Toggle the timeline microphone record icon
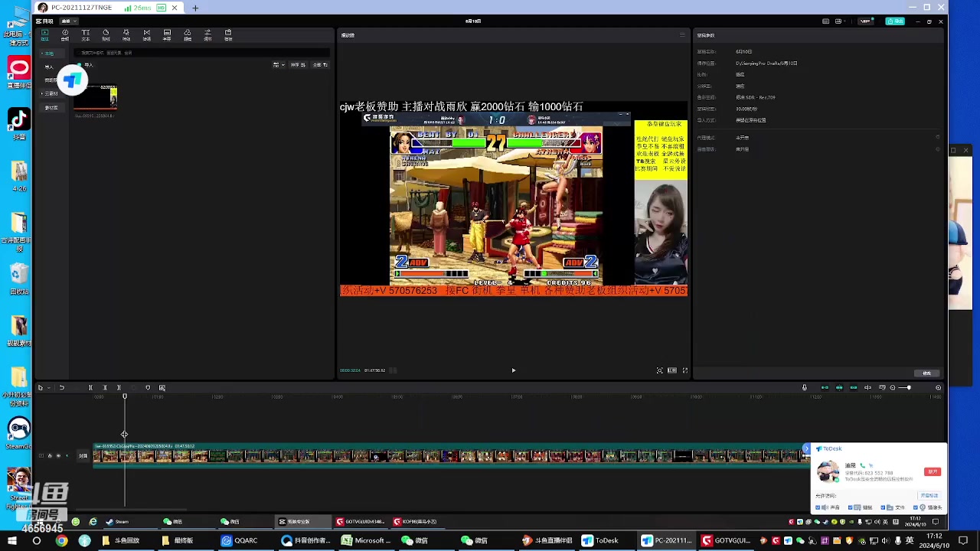 804,388
